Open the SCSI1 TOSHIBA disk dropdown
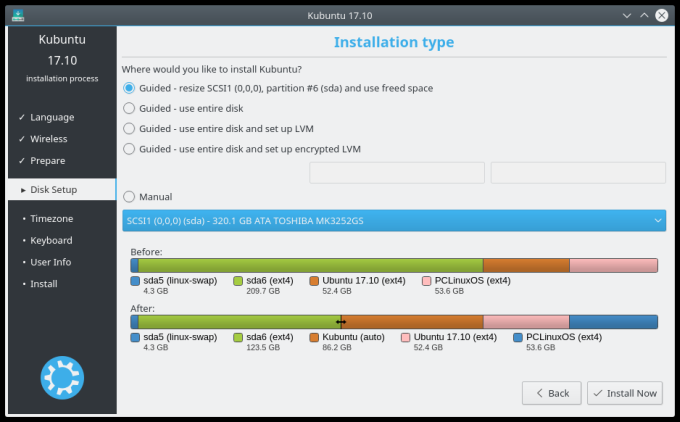680x422 pixels. [x=394, y=220]
